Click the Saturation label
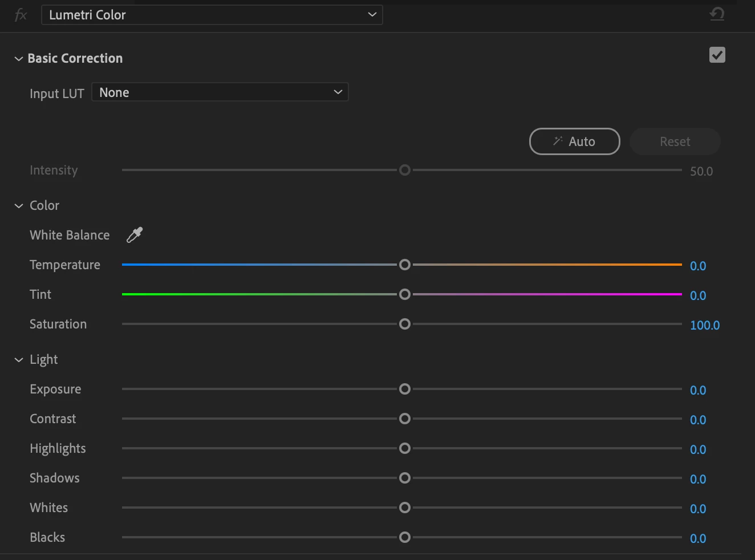The height and width of the screenshot is (560, 755). click(58, 324)
